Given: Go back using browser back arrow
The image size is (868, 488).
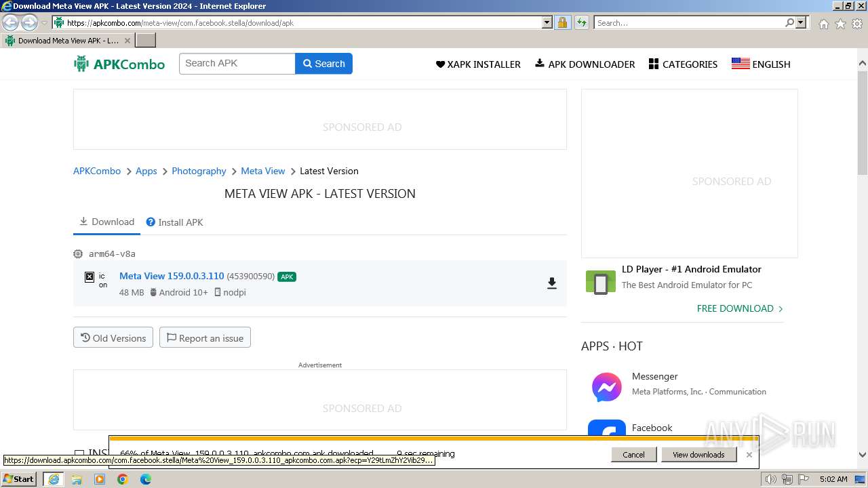Looking at the screenshot, I should click(x=11, y=23).
